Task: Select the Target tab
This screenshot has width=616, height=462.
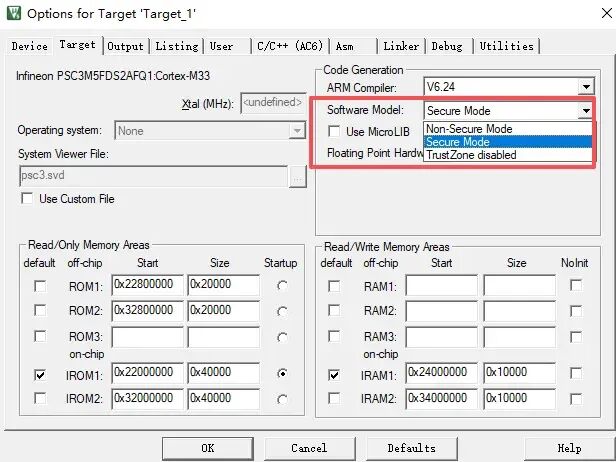Action: (77, 44)
